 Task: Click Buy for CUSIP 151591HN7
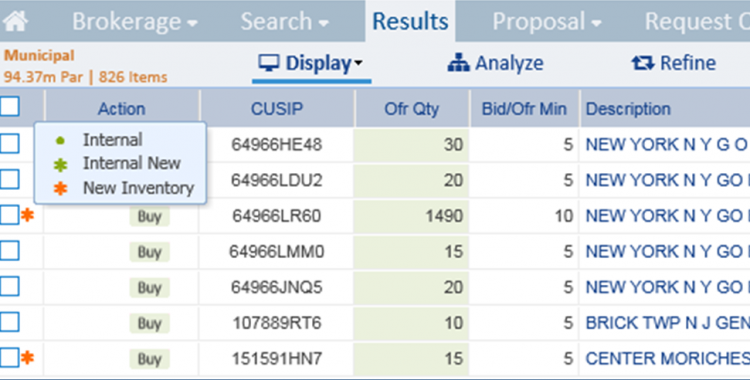(x=150, y=358)
